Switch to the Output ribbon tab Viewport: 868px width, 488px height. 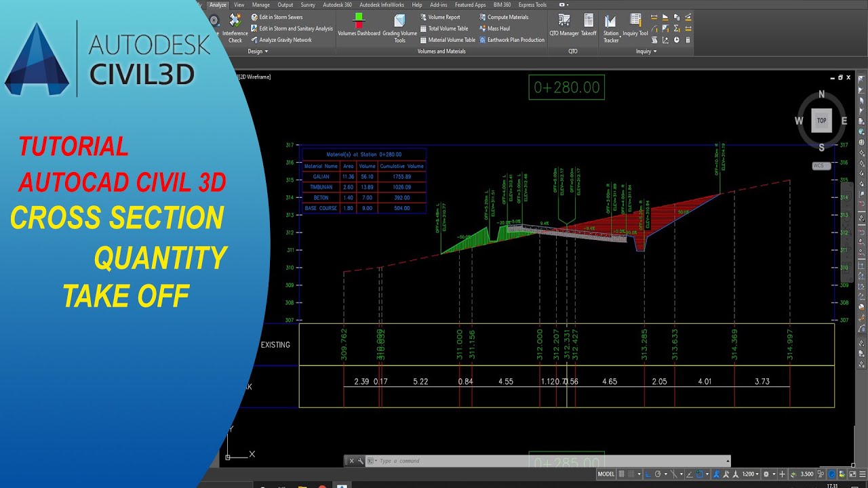coord(285,5)
